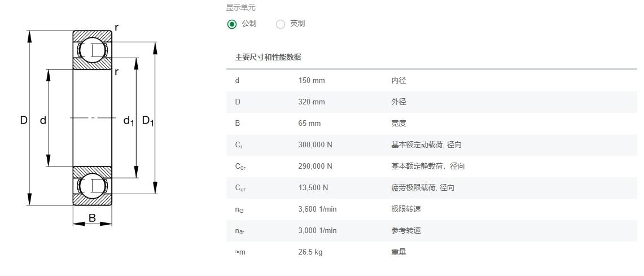The height and width of the screenshot is (276, 644).
Task: Click the 英制 label text
Action: click(x=297, y=24)
